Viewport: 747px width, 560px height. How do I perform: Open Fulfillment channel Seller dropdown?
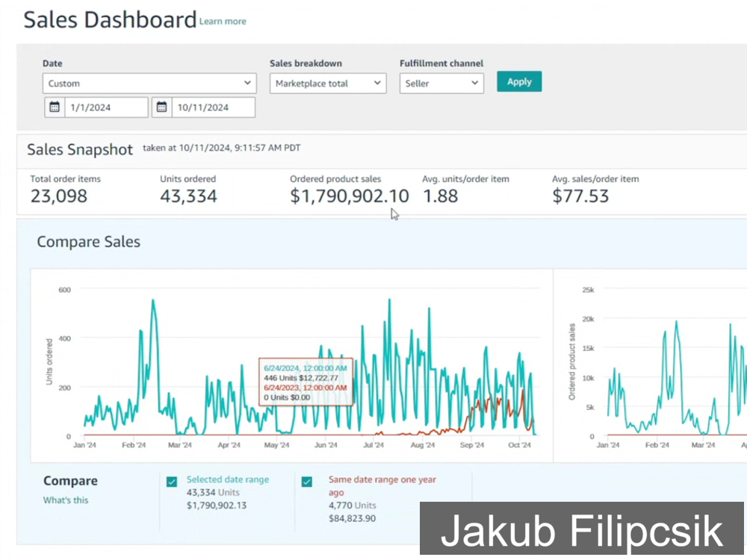coord(441,84)
